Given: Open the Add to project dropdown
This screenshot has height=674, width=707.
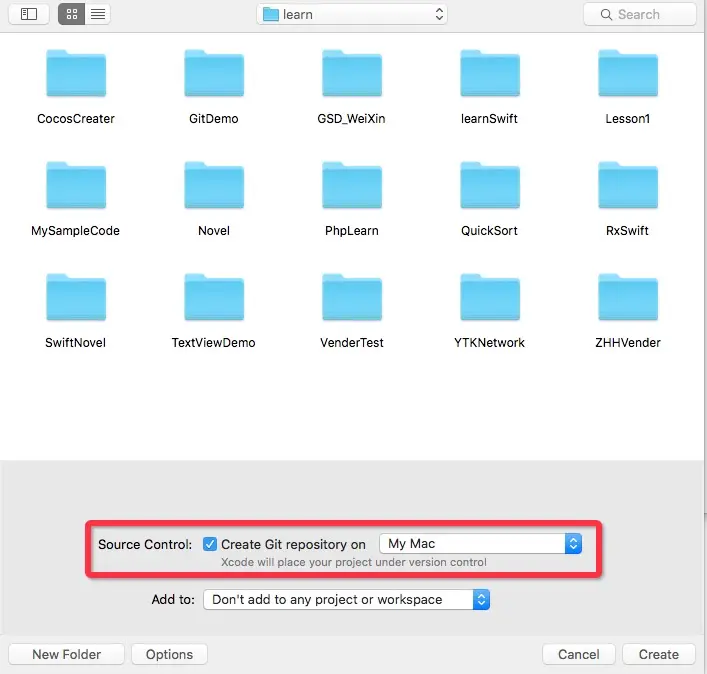Looking at the screenshot, I should (x=346, y=600).
